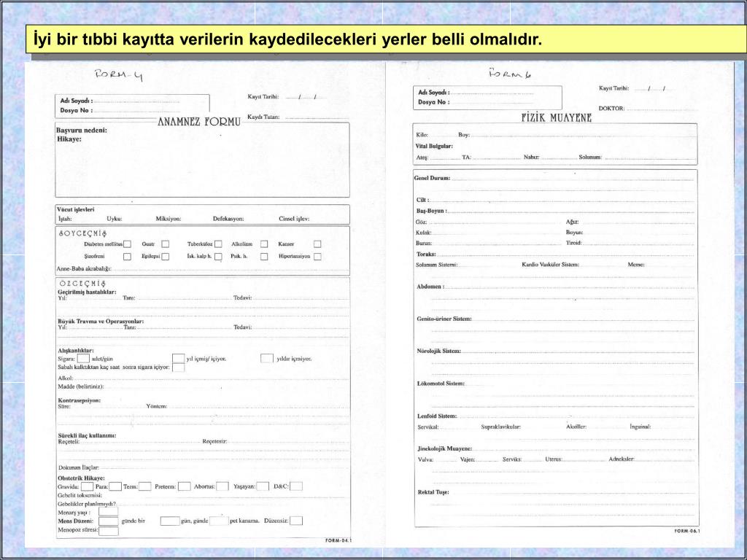Select the box before 'yıl içmiş/ içiyor'

click(x=179, y=358)
